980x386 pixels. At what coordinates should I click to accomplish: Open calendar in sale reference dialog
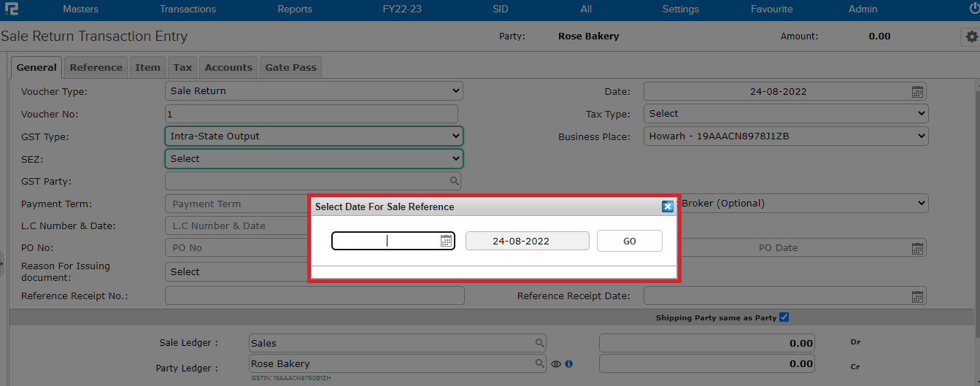click(446, 241)
